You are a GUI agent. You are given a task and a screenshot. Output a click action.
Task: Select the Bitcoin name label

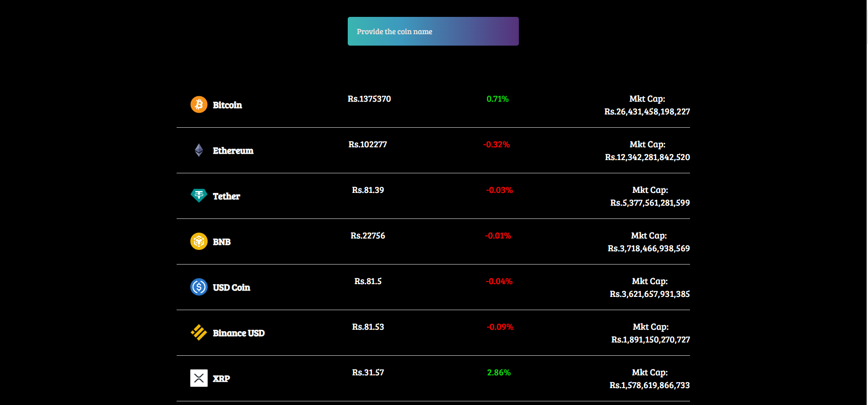tap(227, 105)
